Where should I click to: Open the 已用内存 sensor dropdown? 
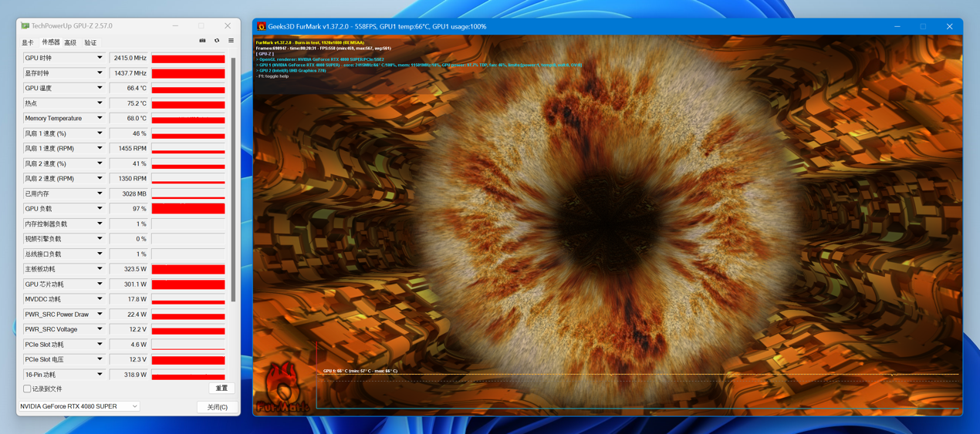[100, 193]
